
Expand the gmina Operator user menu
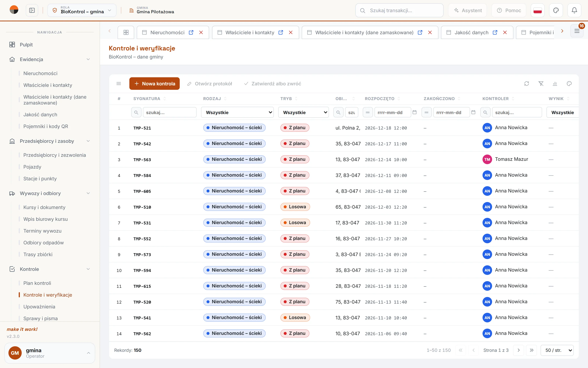50,353
